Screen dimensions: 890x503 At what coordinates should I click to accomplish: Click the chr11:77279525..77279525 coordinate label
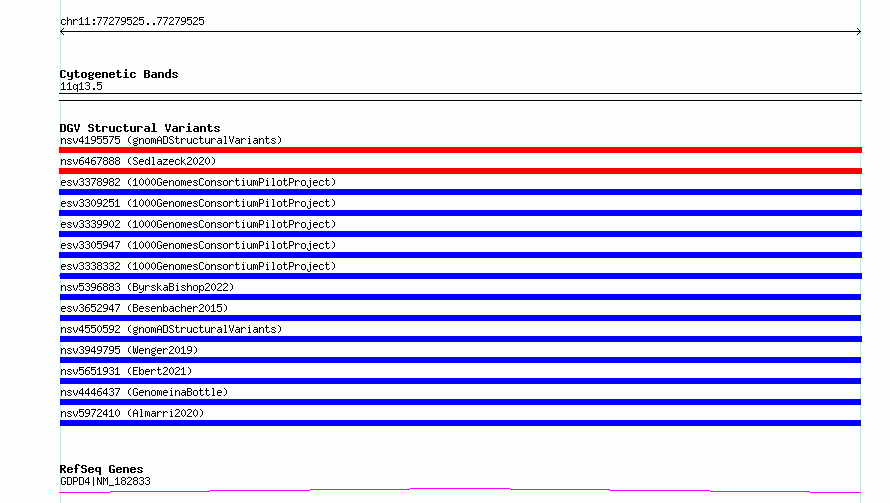(132, 21)
